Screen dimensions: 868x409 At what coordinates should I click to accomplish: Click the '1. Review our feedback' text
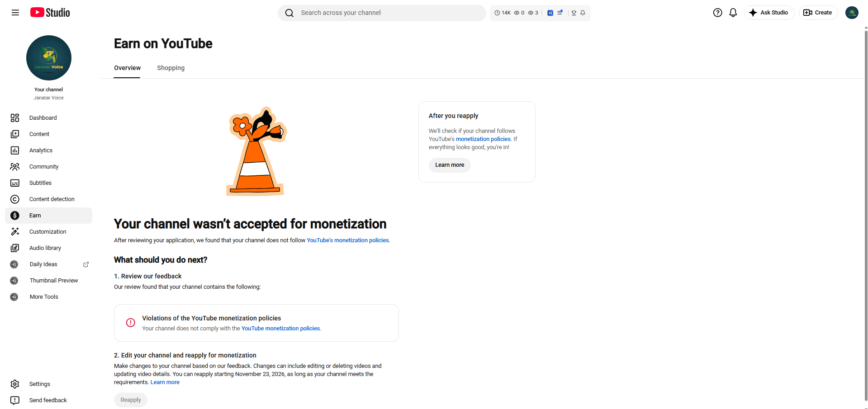coord(147,276)
